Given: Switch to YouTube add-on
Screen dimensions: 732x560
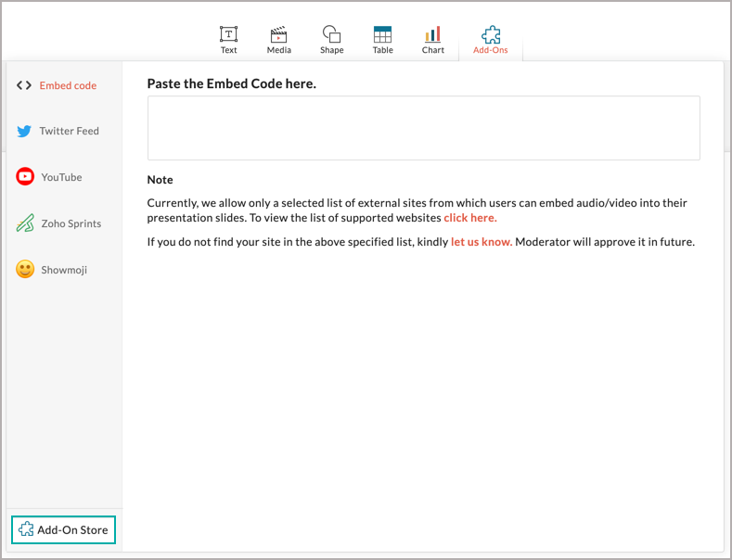Looking at the screenshot, I should click(64, 177).
